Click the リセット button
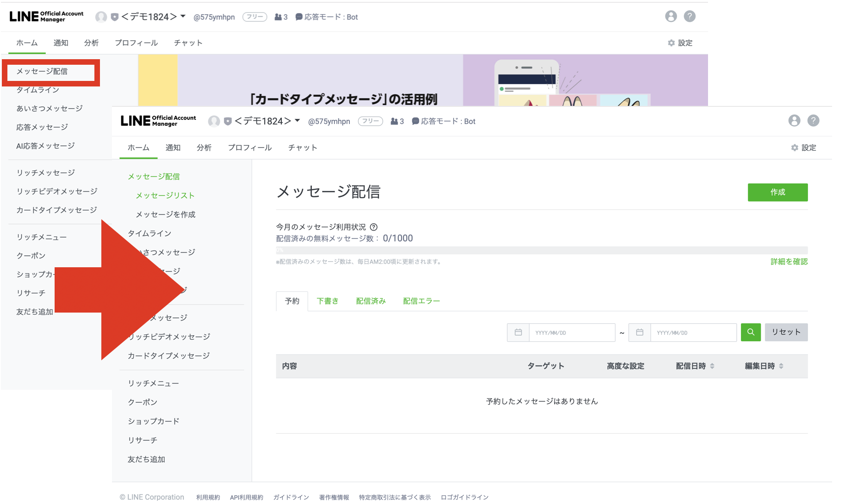845x504 pixels. click(x=786, y=332)
